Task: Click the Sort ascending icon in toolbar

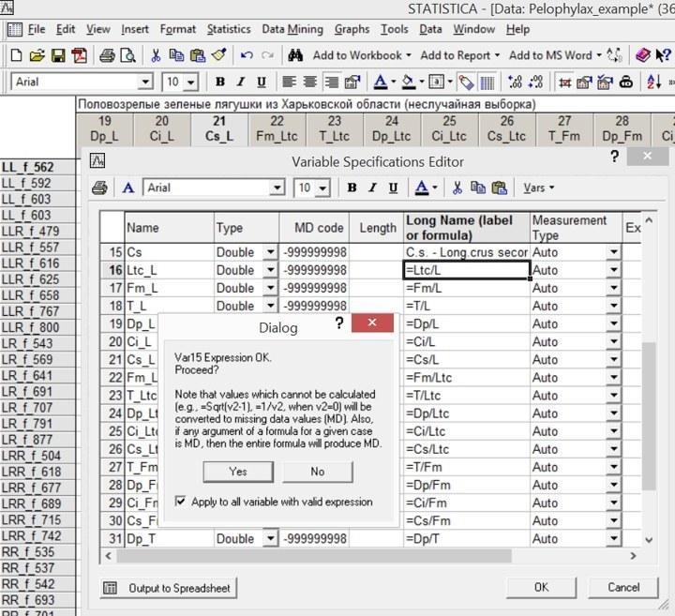Action: 654,82
